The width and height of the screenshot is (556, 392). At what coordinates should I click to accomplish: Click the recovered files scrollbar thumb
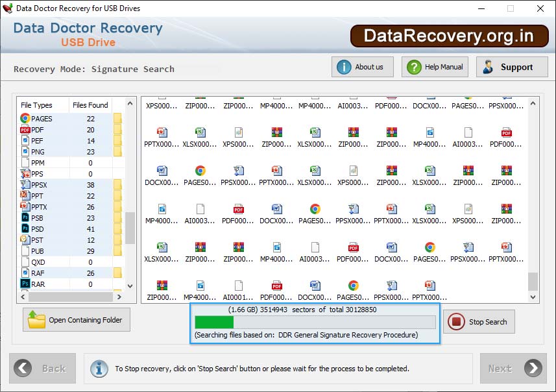coord(533,281)
